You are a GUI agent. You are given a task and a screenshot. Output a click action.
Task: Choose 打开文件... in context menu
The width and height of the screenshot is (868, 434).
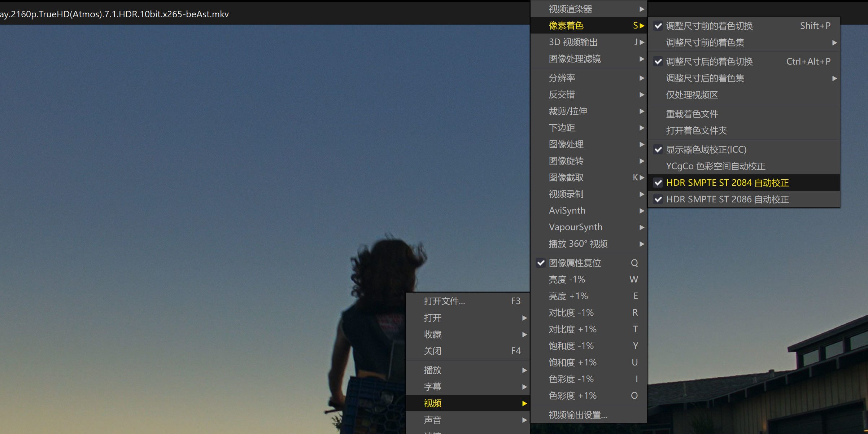click(444, 301)
